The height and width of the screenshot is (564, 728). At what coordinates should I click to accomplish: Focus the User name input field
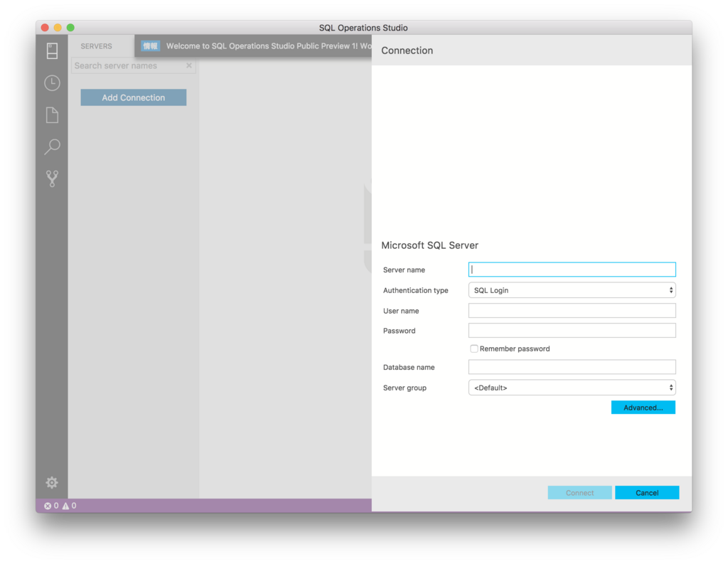[x=572, y=310]
